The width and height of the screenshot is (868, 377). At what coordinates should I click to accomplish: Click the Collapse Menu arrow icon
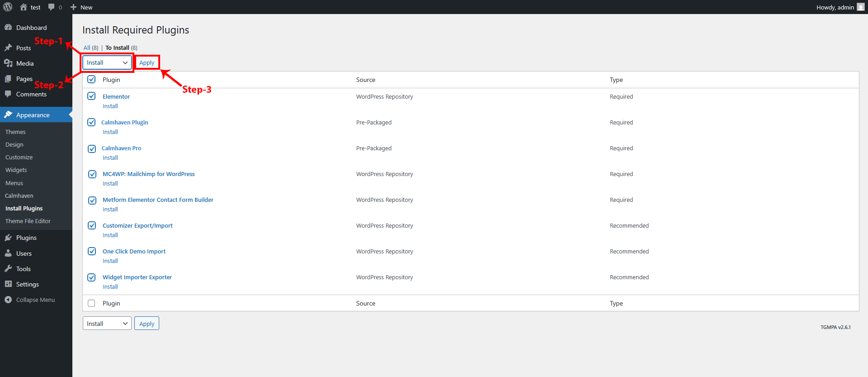point(8,300)
